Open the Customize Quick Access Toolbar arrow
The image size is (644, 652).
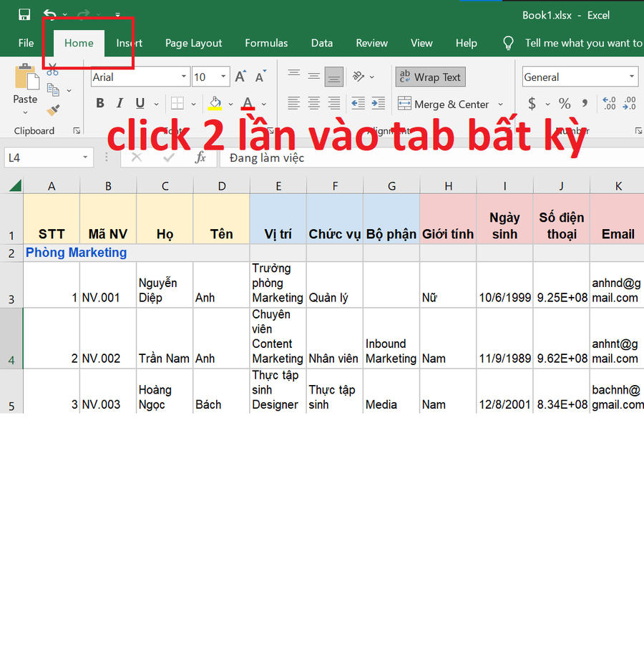click(x=117, y=15)
